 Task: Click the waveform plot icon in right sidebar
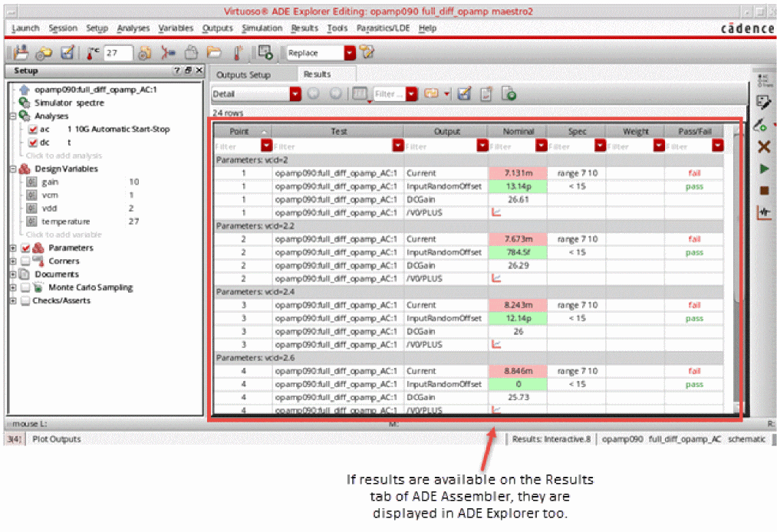click(x=764, y=212)
